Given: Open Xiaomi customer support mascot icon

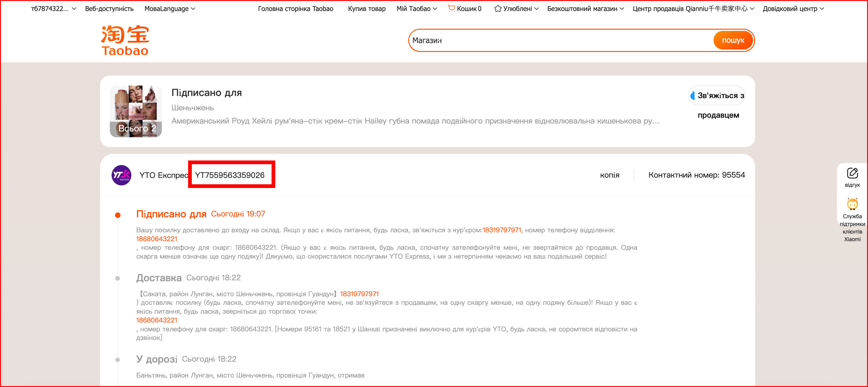Looking at the screenshot, I should click(x=852, y=205).
